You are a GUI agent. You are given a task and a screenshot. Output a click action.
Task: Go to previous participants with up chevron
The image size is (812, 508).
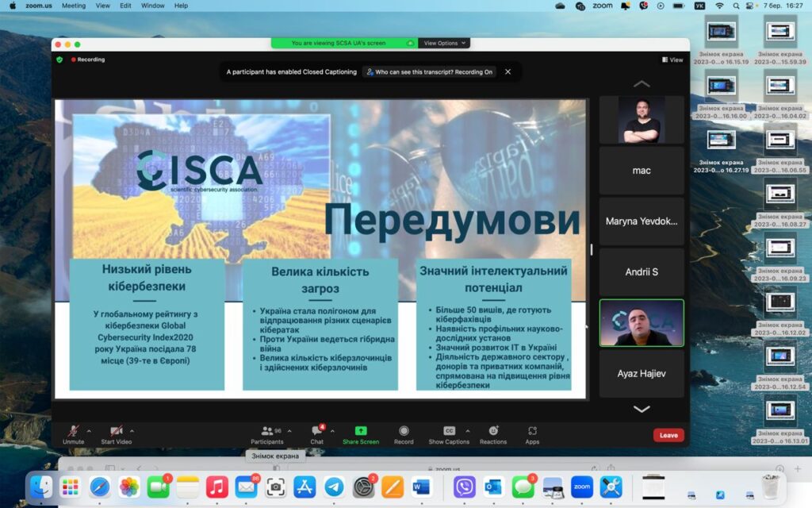[642, 83]
